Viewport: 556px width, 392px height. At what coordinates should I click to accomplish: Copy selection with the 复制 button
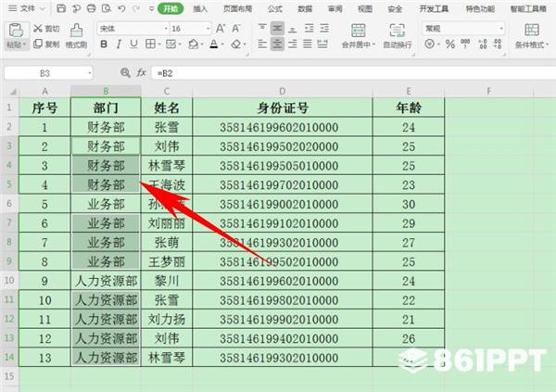coord(46,44)
